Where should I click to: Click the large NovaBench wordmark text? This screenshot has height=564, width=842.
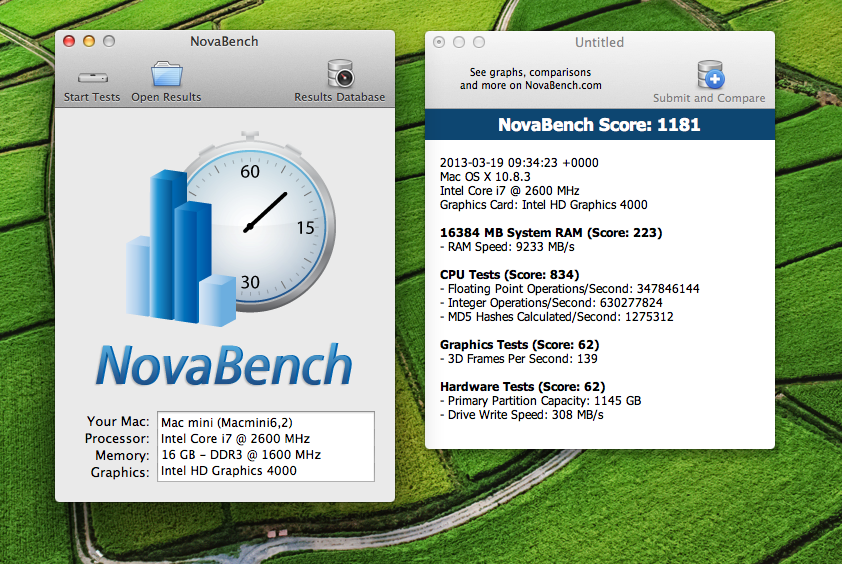224,366
